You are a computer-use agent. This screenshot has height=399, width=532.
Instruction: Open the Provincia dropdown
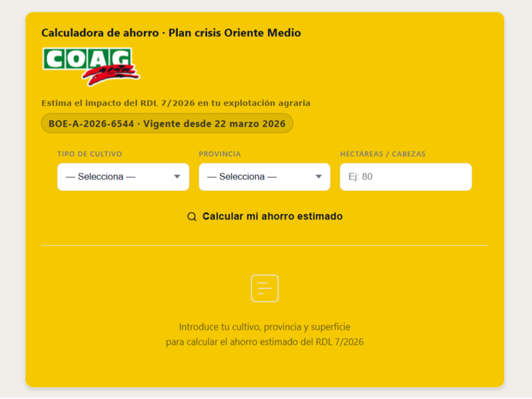coord(264,177)
